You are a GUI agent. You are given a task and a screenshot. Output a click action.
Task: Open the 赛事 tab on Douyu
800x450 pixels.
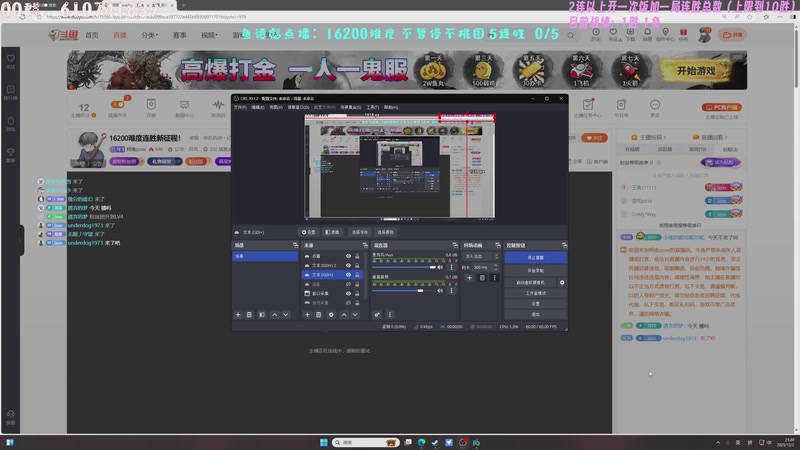tap(179, 35)
